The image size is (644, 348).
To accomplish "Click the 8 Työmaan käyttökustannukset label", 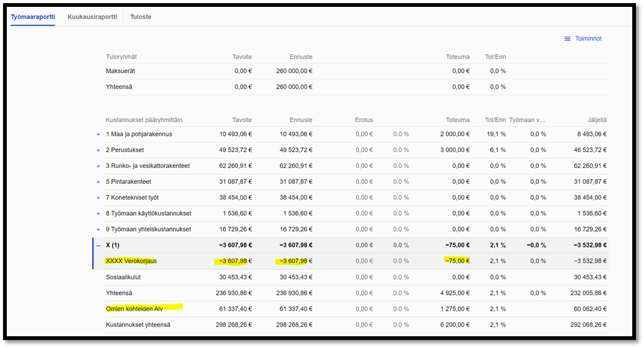I will click(149, 213).
